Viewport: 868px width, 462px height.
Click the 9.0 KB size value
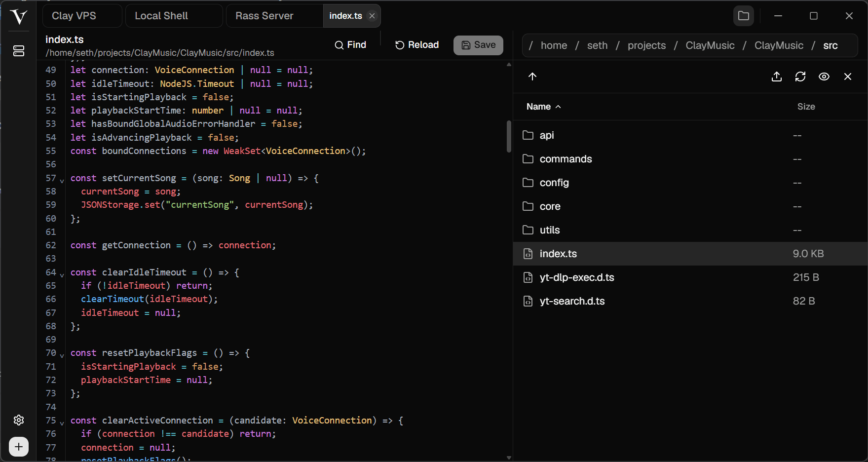tap(808, 254)
